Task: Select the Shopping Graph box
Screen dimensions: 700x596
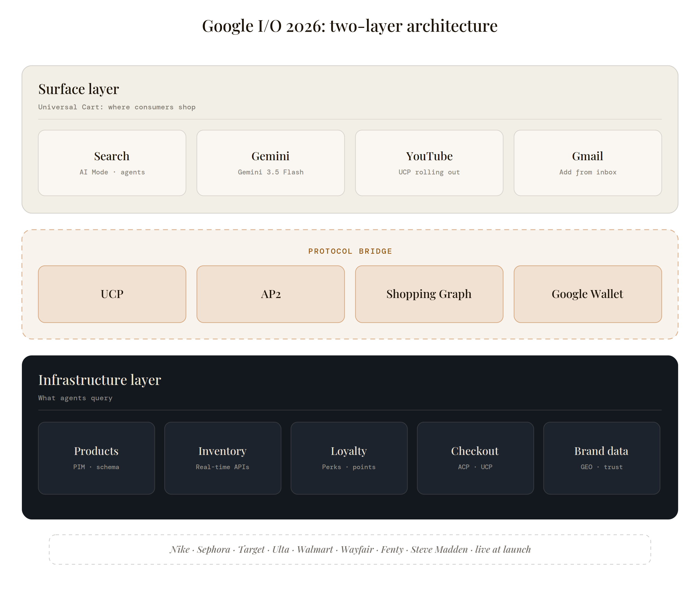Action: point(429,294)
